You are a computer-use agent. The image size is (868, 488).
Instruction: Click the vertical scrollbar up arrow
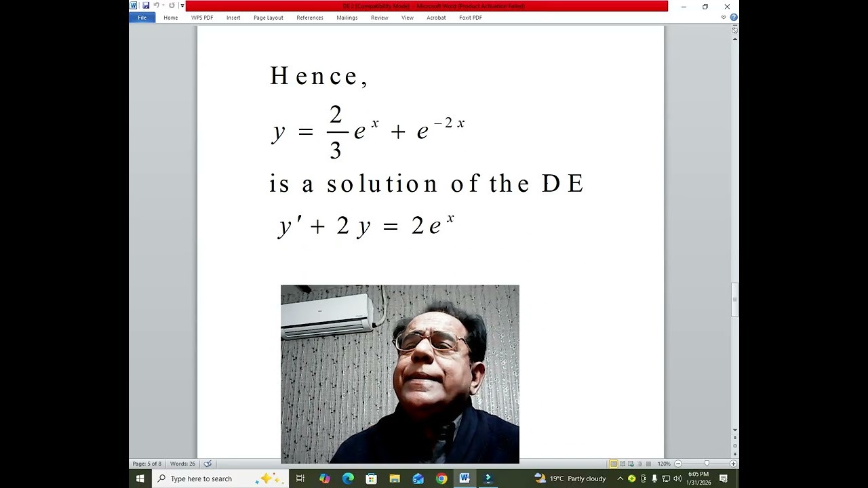coord(734,39)
